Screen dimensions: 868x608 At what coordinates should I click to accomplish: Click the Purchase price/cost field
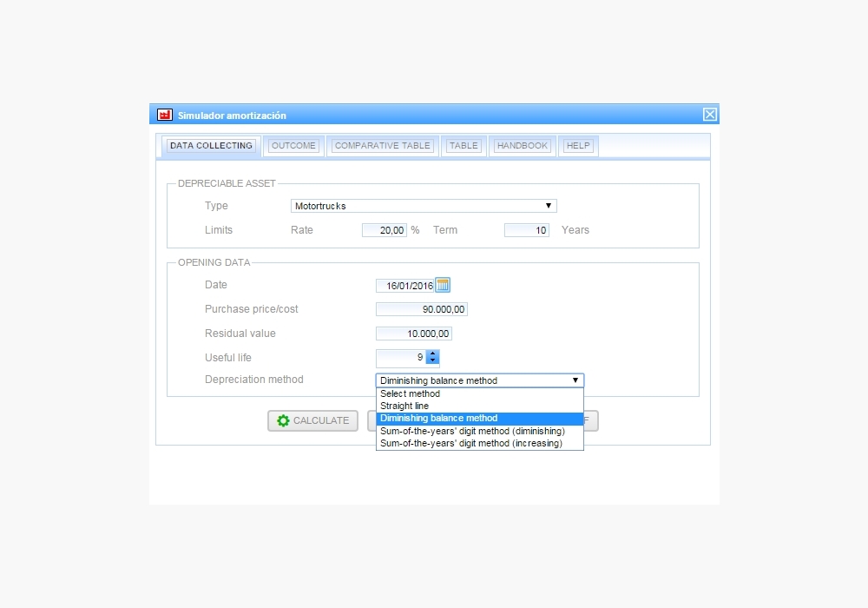point(422,309)
